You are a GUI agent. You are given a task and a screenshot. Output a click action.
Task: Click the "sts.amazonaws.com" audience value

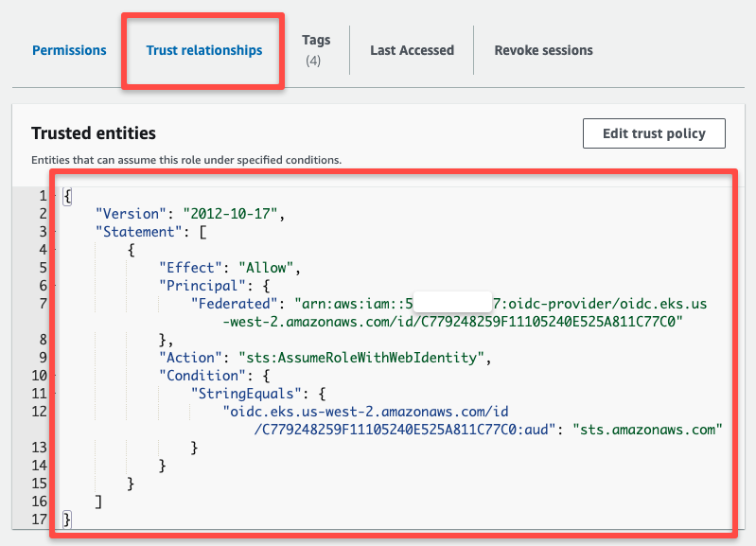647,430
